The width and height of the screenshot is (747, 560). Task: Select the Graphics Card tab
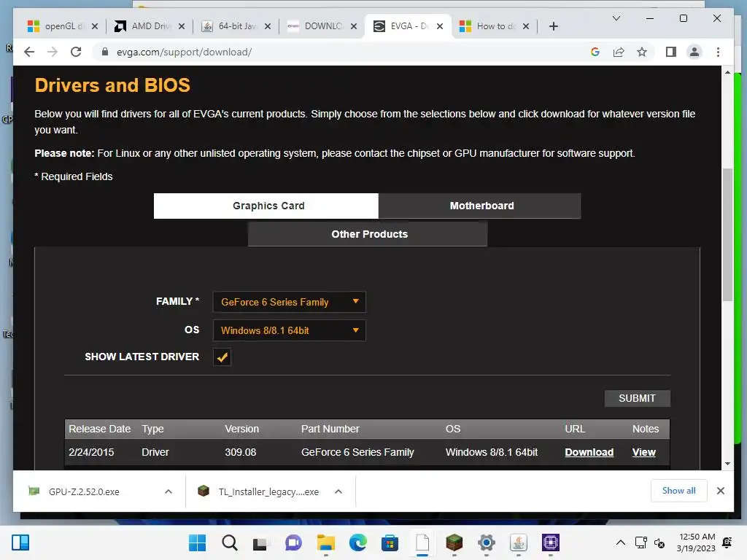point(266,206)
